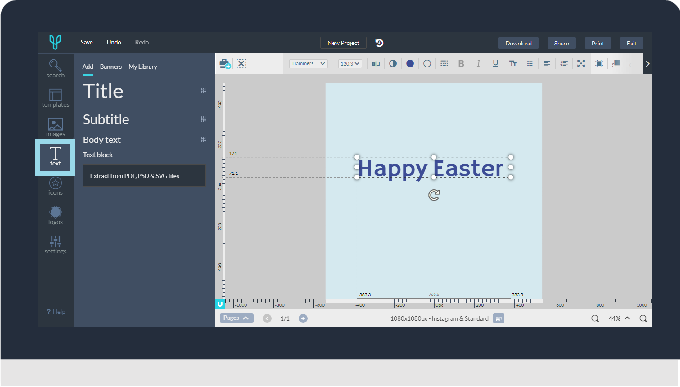Viewport: 680px width, 387px height.
Task: Open the font size dropdown
Action: tap(350, 63)
